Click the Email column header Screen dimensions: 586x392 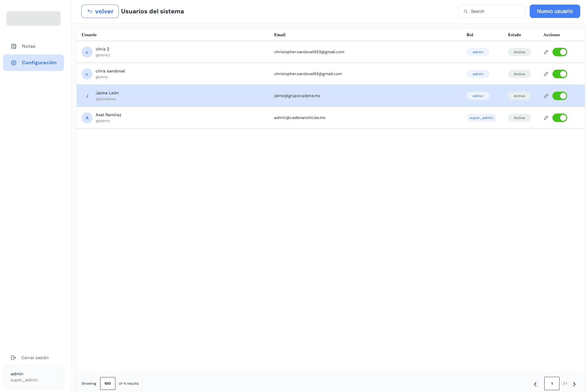(x=280, y=35)
